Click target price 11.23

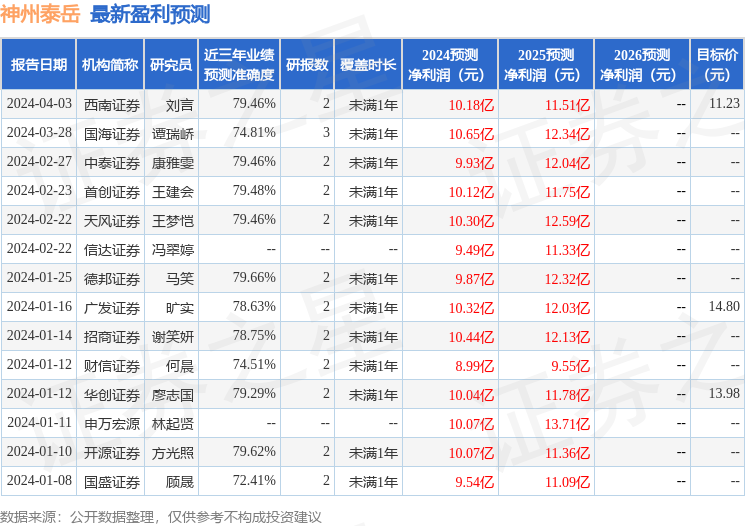724,104
